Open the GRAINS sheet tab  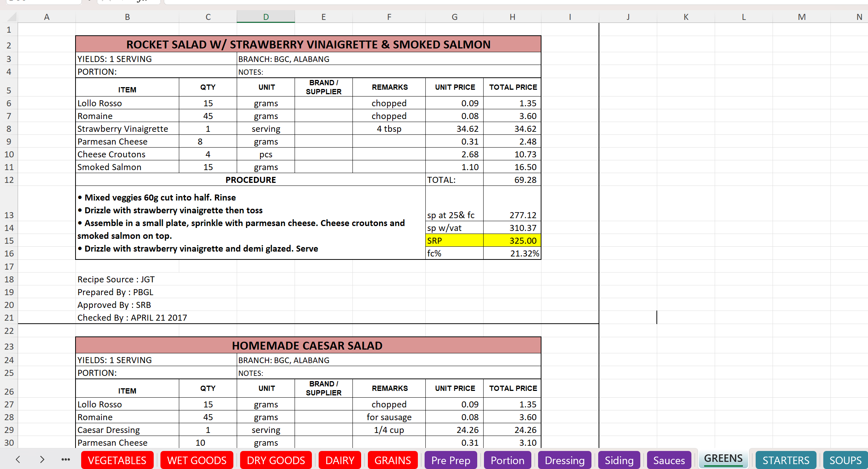tap(393, 460)
